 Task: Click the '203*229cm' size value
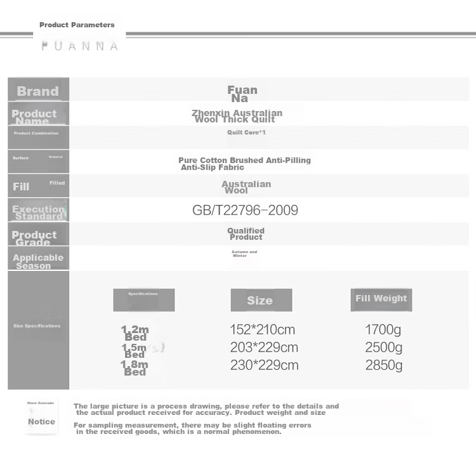coord(264,348)
